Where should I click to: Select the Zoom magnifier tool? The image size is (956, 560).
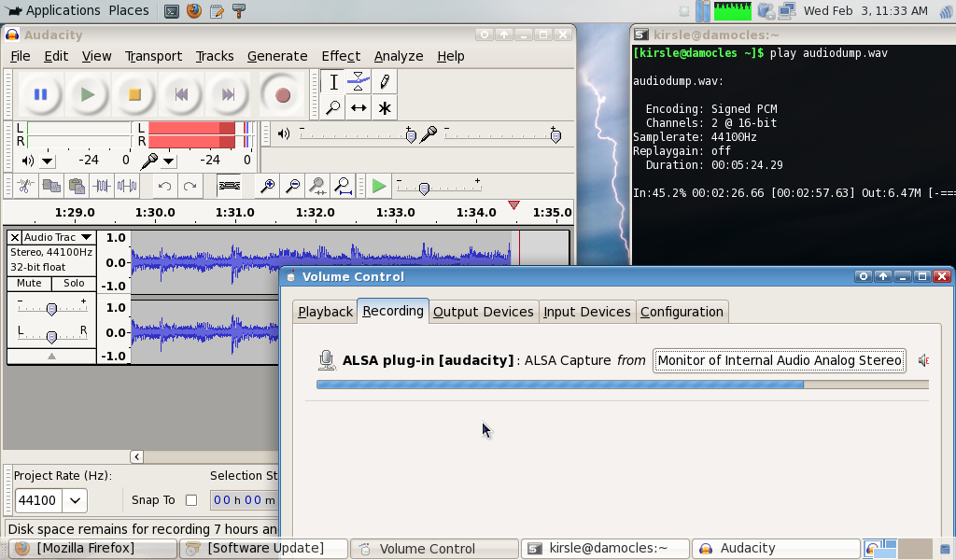pyautogui.click(x=333, y=108)
